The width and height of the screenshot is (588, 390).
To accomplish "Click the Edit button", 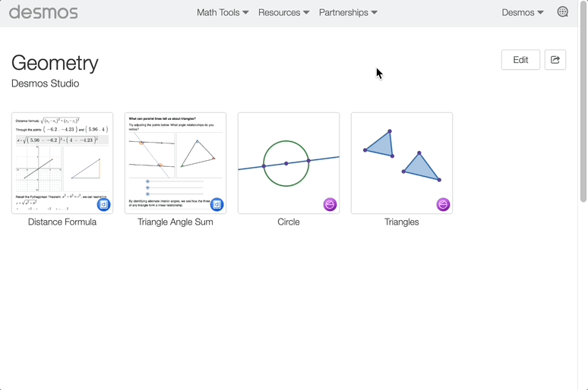I will tap(520, 60).
